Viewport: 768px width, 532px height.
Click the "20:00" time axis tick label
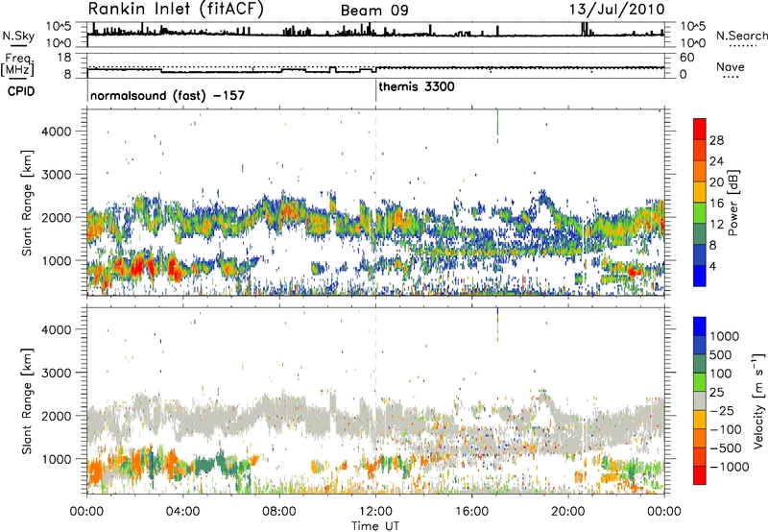567,512
